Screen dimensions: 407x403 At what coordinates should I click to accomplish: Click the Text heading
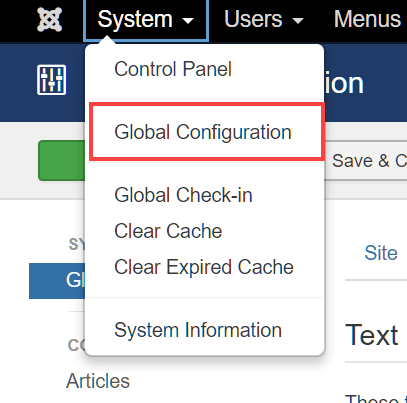[x=372, y=335]
